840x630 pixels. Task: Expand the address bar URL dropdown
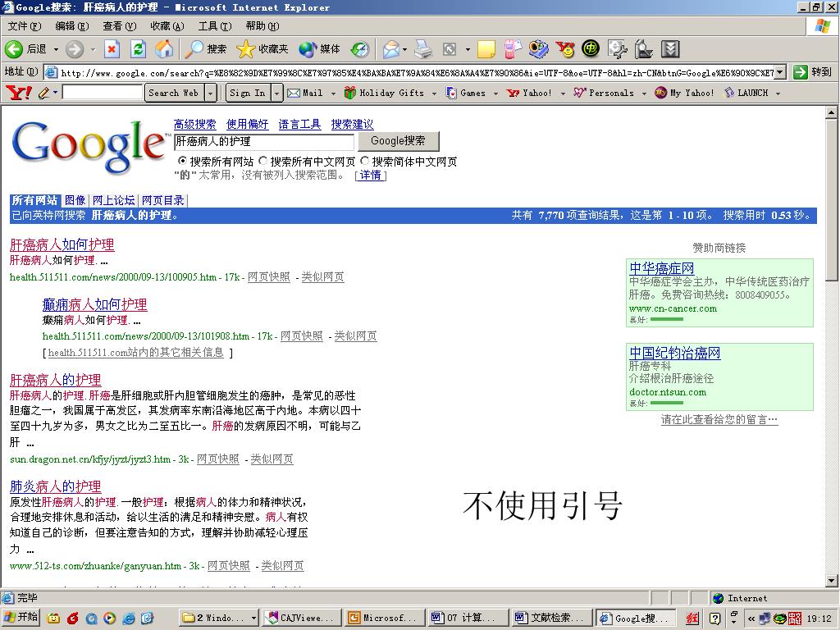[x=781, y=72]
